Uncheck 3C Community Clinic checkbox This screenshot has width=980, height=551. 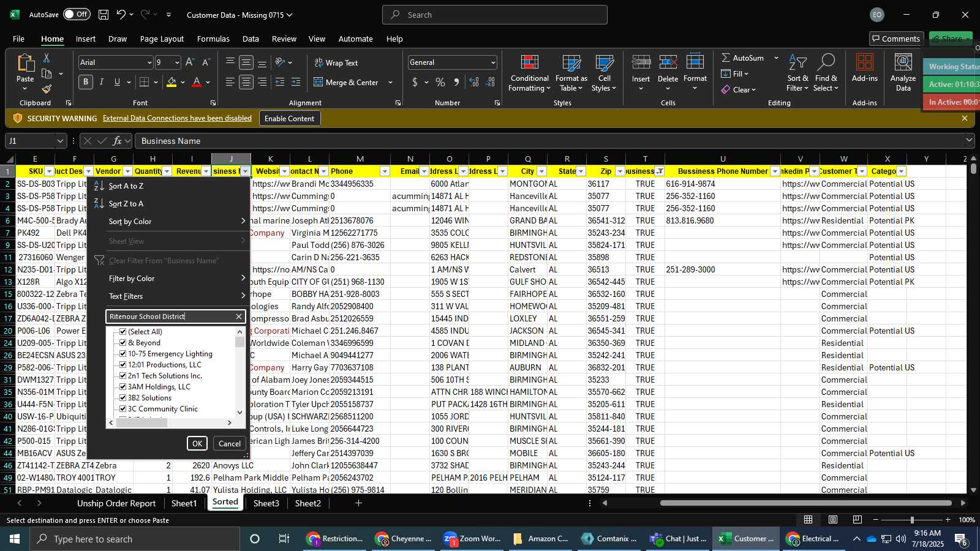(x=123, y=409)
